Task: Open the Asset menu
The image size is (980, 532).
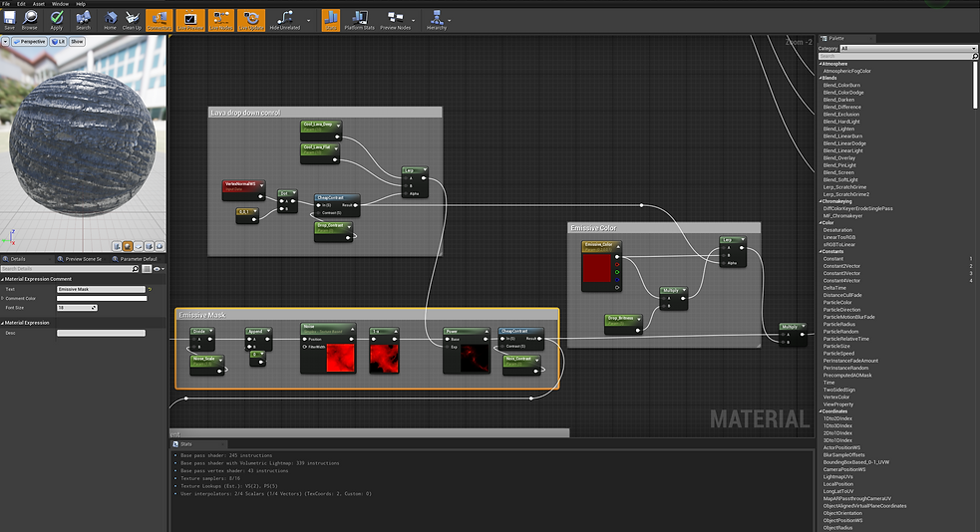Action: point(39,4)
